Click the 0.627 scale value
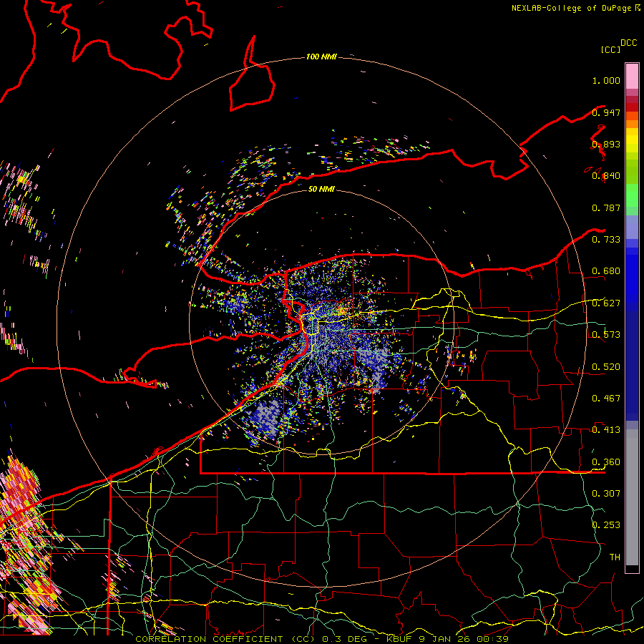The height and width of the screenshot is (644, 644). point(606,303)
